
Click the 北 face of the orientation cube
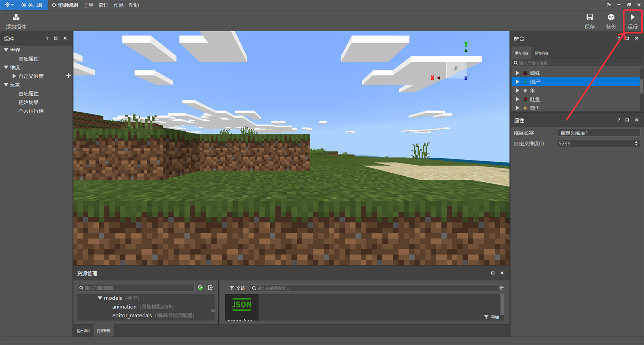click(456, 68)
